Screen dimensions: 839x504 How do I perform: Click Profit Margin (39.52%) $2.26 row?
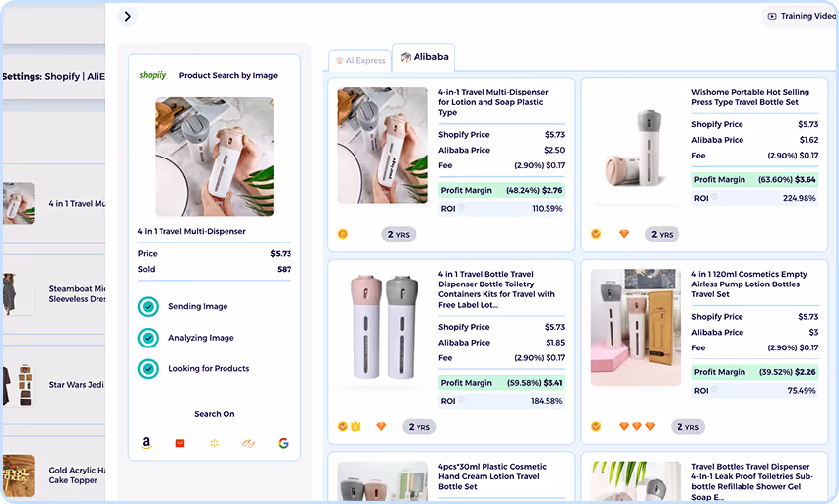click(x=754, y=372)
